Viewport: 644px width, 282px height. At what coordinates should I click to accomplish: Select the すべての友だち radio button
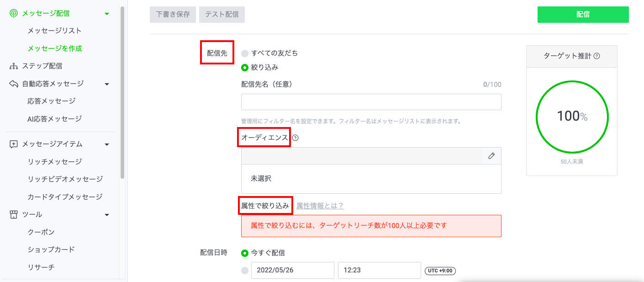coord(245,53)
